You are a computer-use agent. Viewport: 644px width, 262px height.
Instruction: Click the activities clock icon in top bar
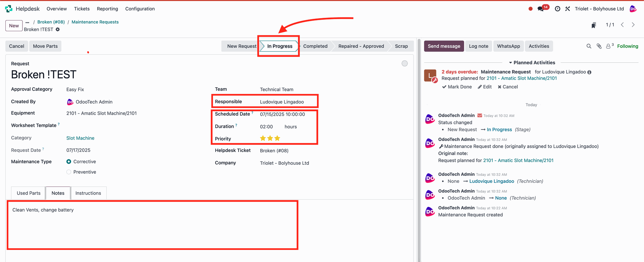pyautogui.click(x=557, y=9)
